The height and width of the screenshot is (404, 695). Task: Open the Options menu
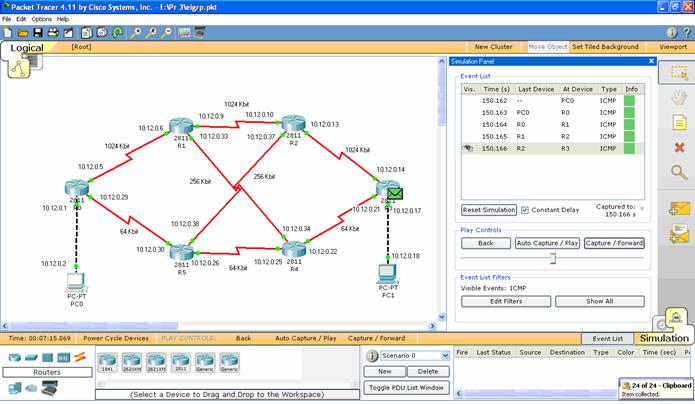[41, 19]
